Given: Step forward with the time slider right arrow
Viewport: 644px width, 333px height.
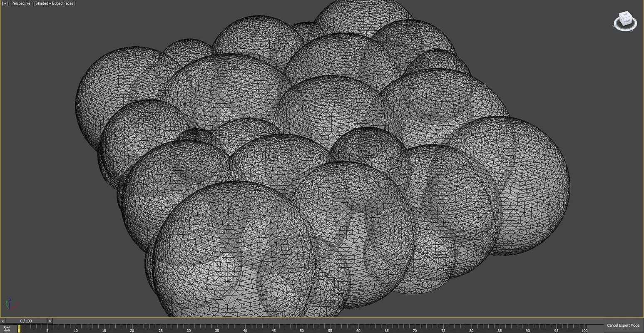Looking at the screenshot, I should (x=50, y=321).
